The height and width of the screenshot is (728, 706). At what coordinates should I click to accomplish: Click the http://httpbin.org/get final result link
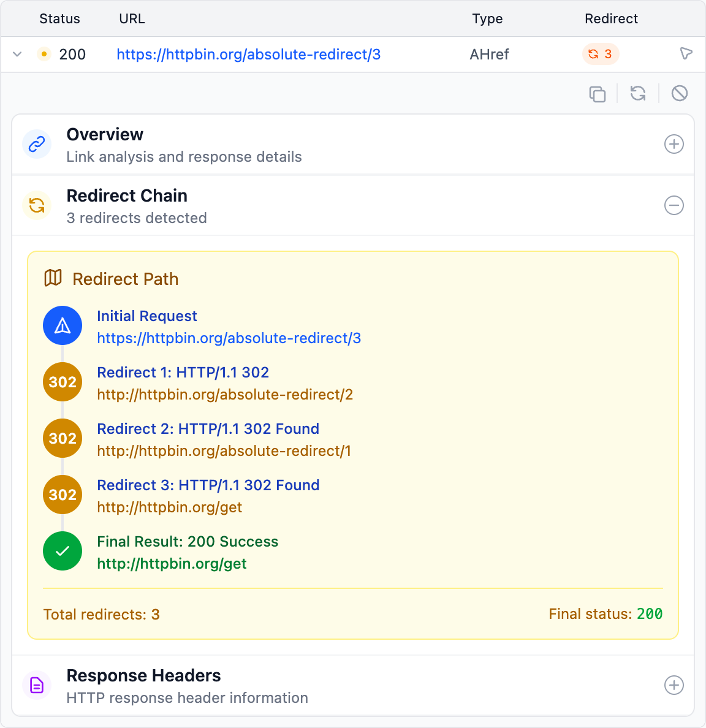(172, 563)
